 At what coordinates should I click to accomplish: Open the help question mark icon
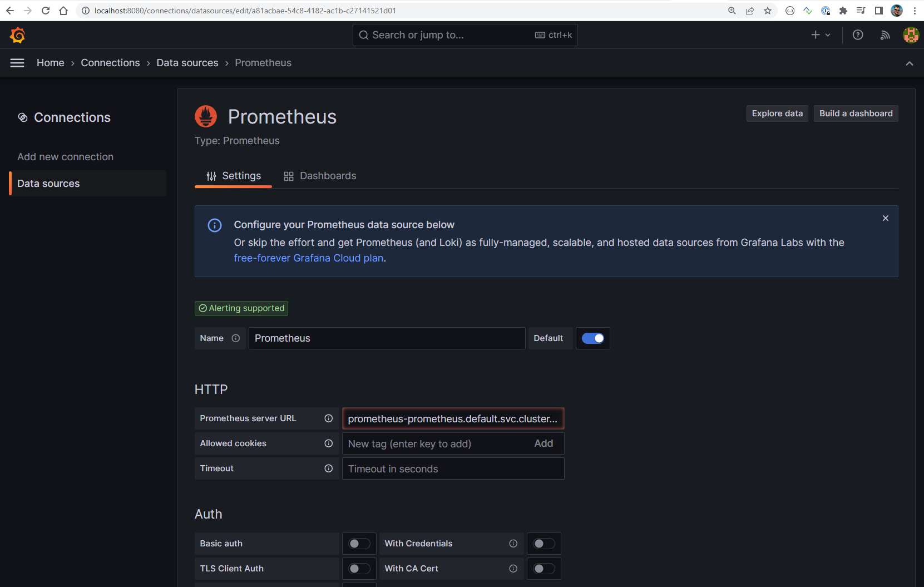[858, 35]
